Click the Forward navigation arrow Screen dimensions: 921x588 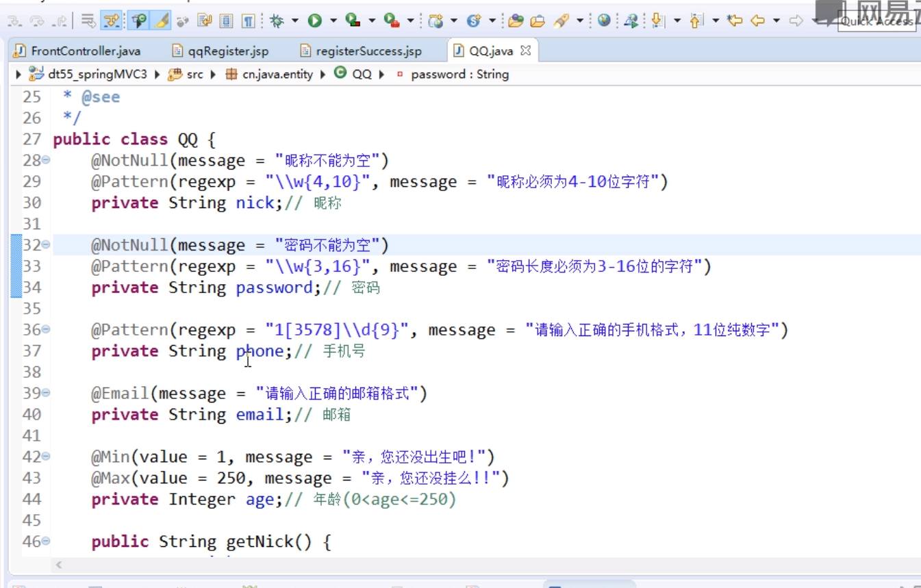pyautogui.click(x=796, y=21)
